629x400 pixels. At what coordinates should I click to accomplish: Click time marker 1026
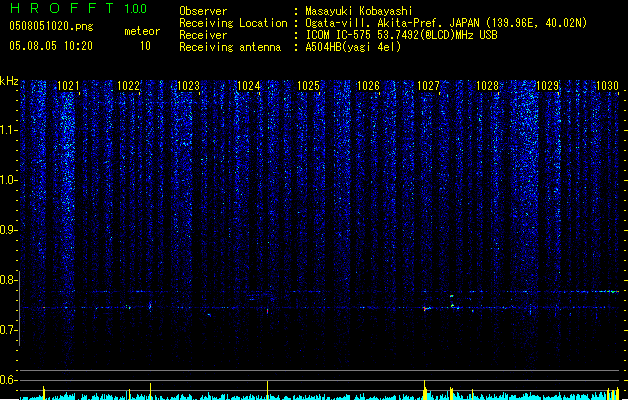(x=368, y=86)
